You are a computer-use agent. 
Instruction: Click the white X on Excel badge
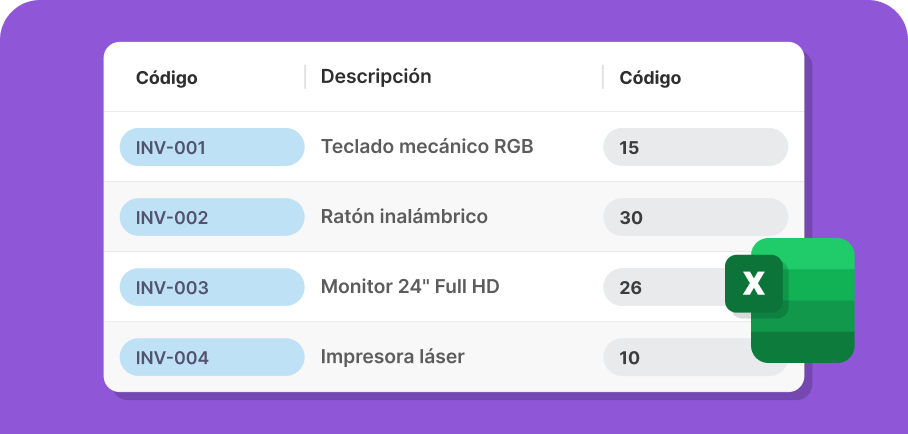(x=753, y=283)
